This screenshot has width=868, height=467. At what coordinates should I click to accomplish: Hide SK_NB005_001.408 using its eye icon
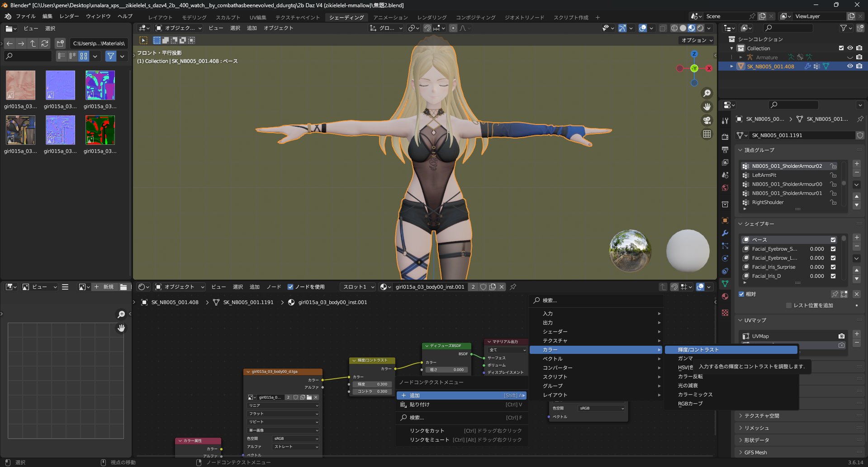point(850,66)
